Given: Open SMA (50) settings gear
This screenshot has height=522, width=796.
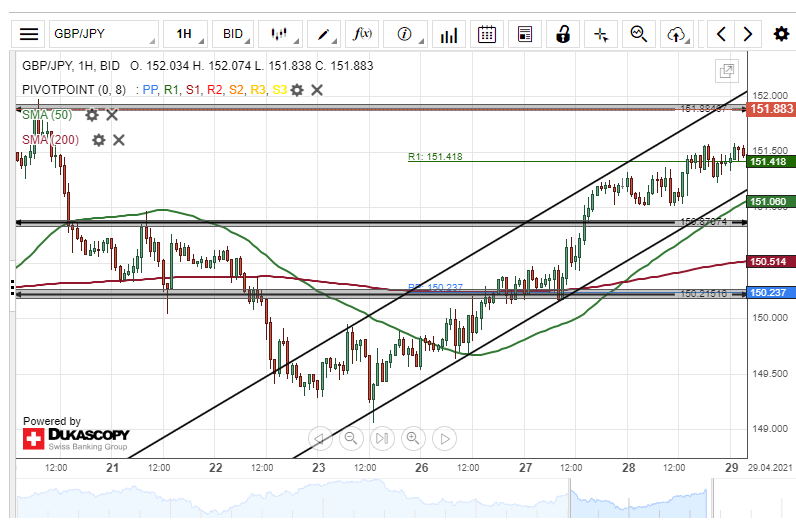Looking at the screenshot, I should 92,115.
